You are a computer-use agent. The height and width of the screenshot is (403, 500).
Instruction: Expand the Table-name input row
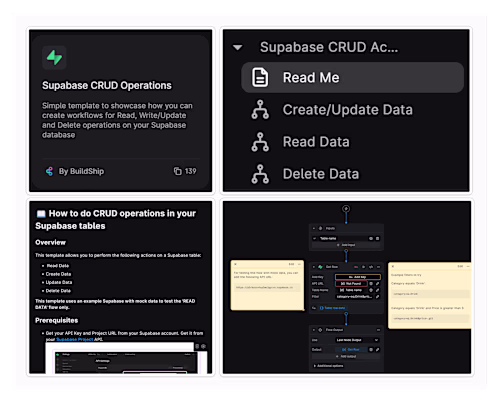tap(314, 238)
